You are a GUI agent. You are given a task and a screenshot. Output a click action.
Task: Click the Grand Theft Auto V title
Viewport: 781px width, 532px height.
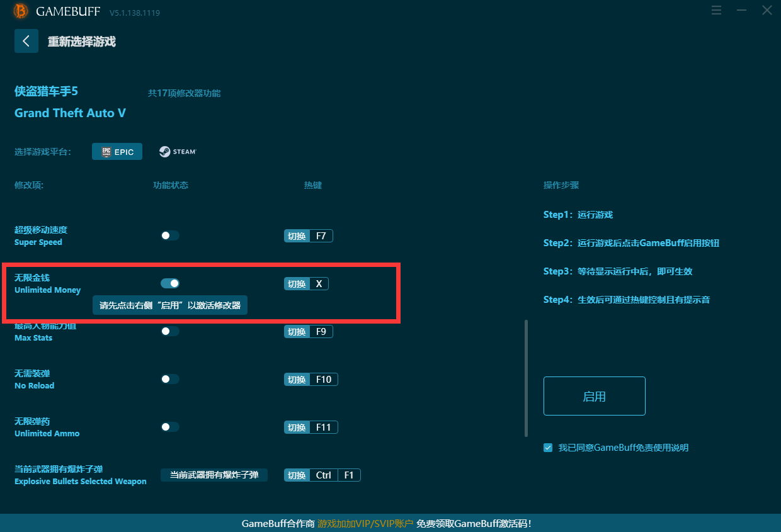[70, 113]
